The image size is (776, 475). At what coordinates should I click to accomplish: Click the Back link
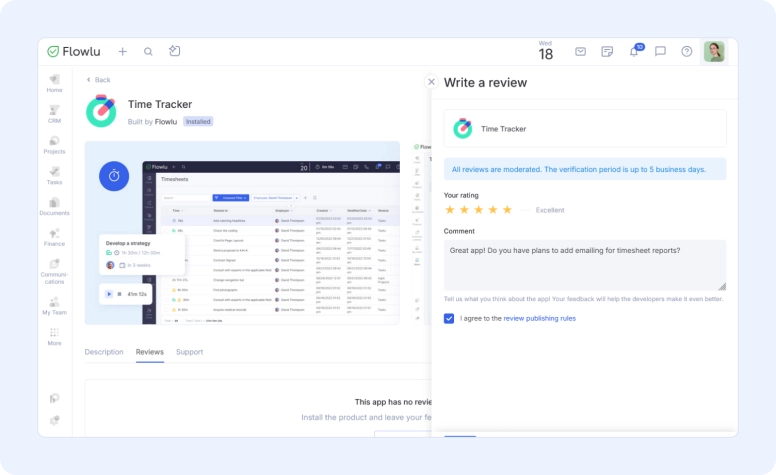(x=98, y=80)
